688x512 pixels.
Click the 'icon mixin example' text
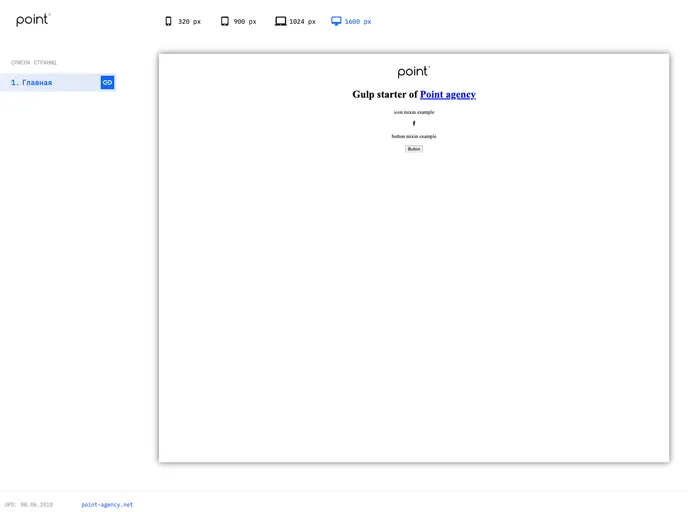(414, 112)
